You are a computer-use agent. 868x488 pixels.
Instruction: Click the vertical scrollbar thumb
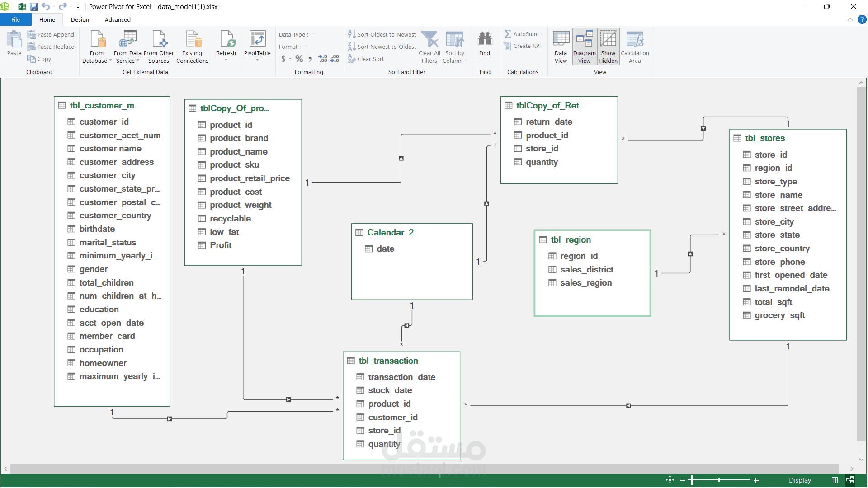(861, 264)
